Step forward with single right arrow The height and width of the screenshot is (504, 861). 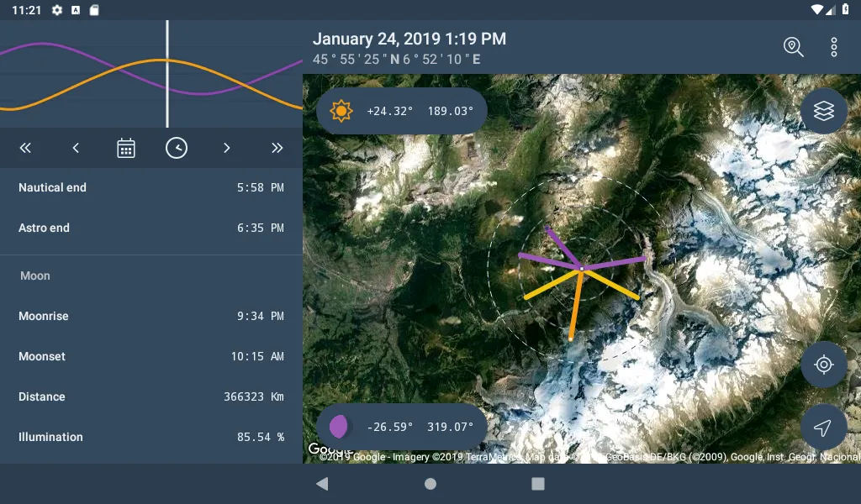point(227,148)
